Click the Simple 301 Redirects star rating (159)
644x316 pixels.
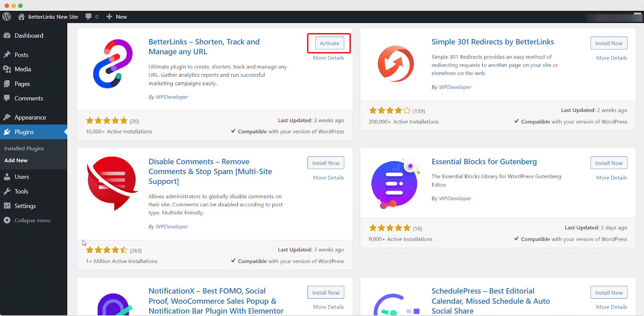390,111
